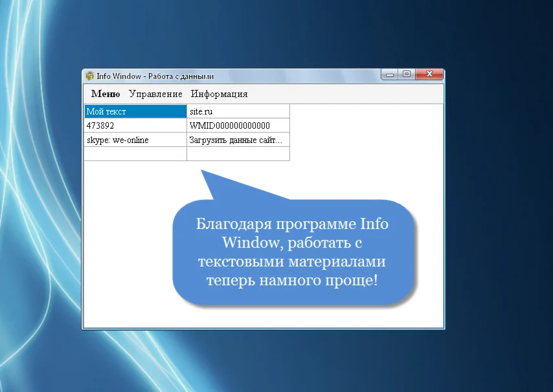Select the highlighted cell labeled Мой текст

click(135, 111)
